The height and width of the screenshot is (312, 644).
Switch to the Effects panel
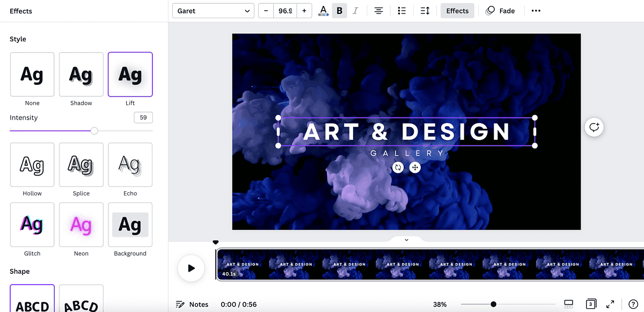457,10
